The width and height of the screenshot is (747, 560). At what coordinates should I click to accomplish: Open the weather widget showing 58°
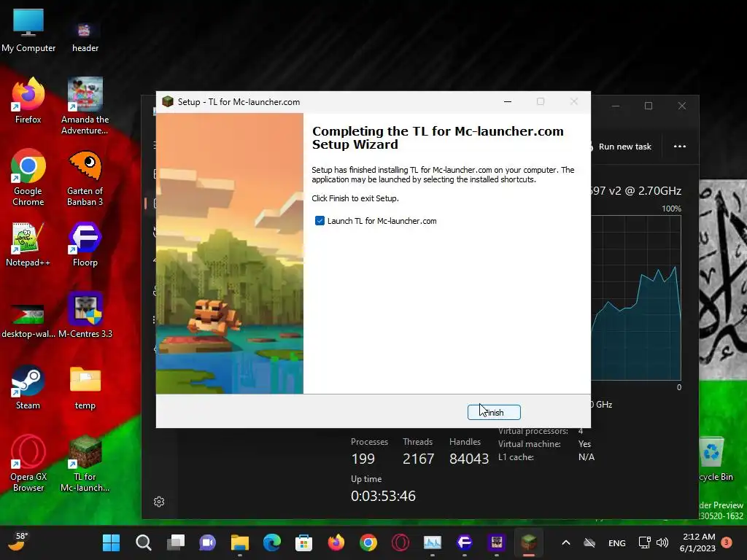[19, 542]
